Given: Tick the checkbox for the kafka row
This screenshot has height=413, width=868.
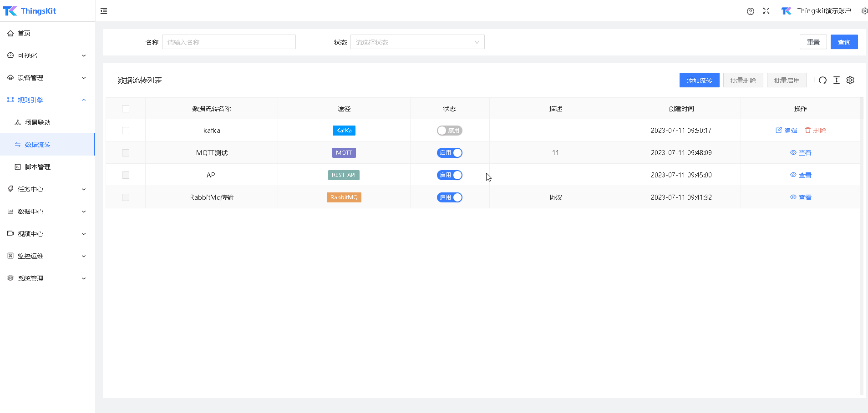Looking at the screenshot, I should 126,131.
